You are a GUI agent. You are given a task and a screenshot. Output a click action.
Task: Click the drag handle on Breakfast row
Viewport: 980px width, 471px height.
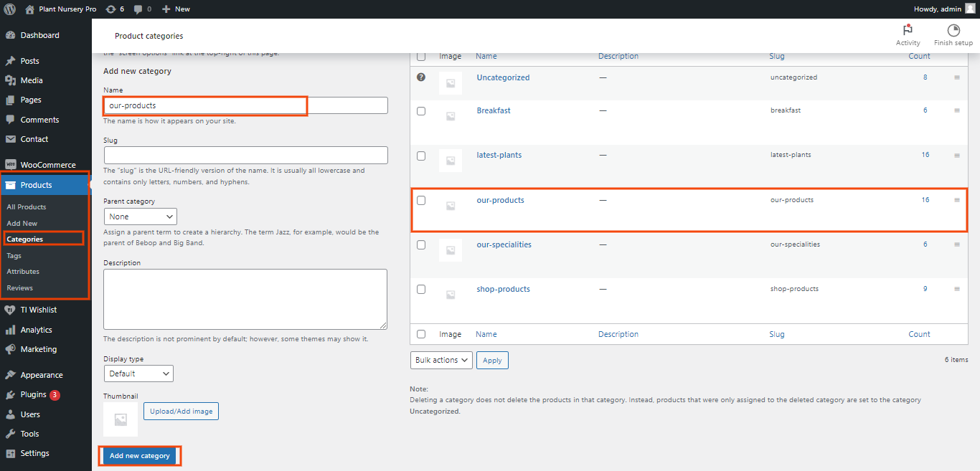click(x=956, y=111)
